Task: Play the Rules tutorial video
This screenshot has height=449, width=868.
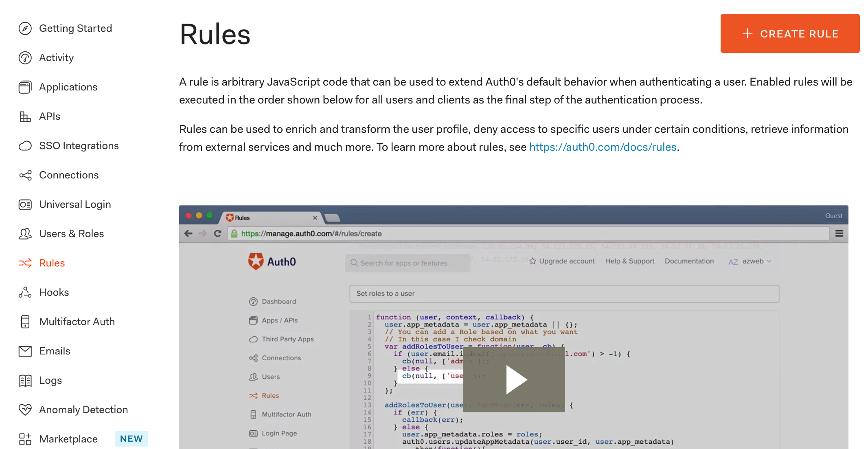Action: tap(514, 379)
